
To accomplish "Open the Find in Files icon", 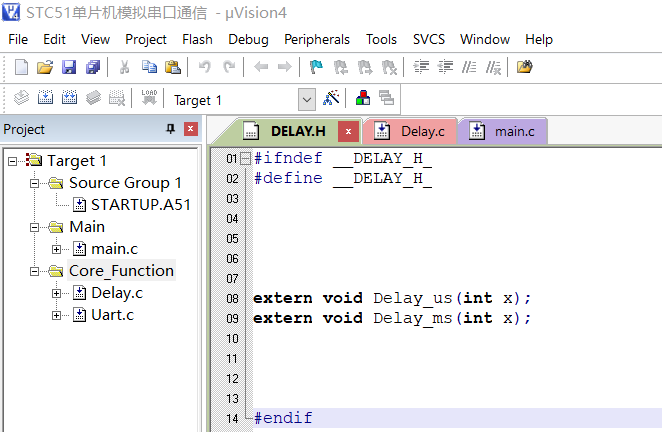I will (x=524, y=67).
